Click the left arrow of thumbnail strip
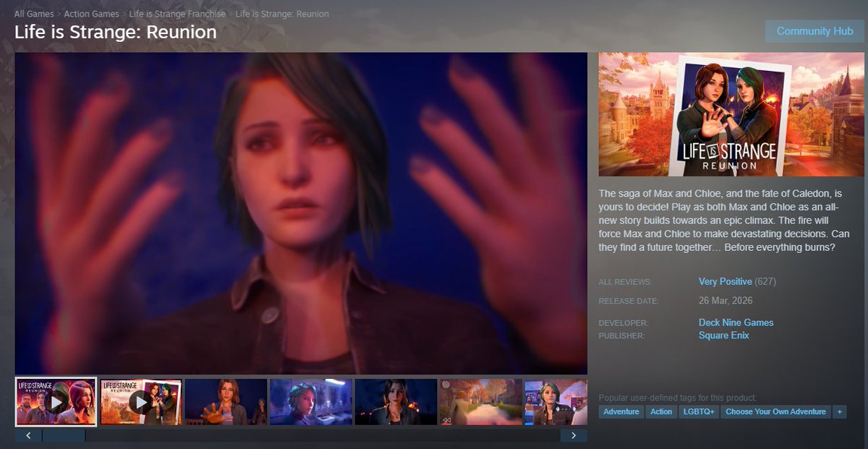This screenshot has width=868, height=449. pos(28,435)
